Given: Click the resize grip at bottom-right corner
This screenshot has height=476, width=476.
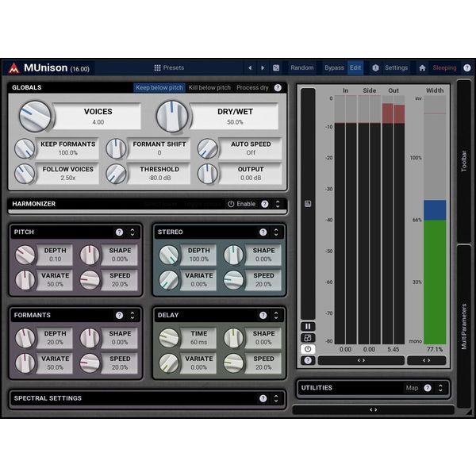Looking at the screenshot, I should pyautogui.click(x=470, y=412).
